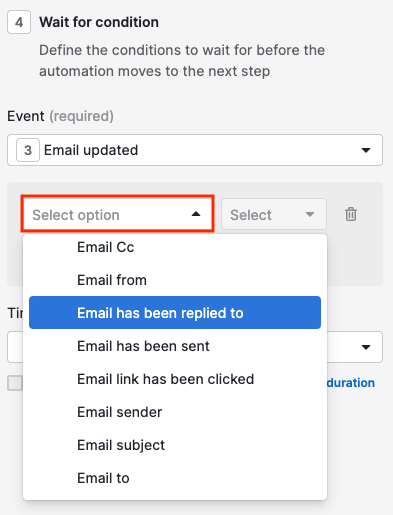The image size is (393, 515).
Task: Open the Email updated event dropdown
Action: 195,150
